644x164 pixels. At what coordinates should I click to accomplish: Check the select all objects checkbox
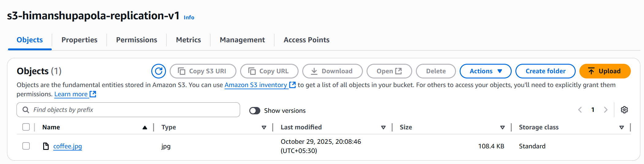[26, 127]
